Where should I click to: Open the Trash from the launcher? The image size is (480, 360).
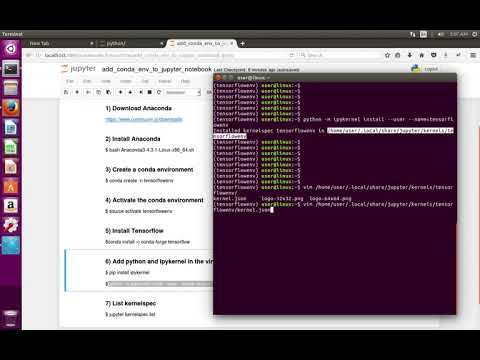pos(11,318)
